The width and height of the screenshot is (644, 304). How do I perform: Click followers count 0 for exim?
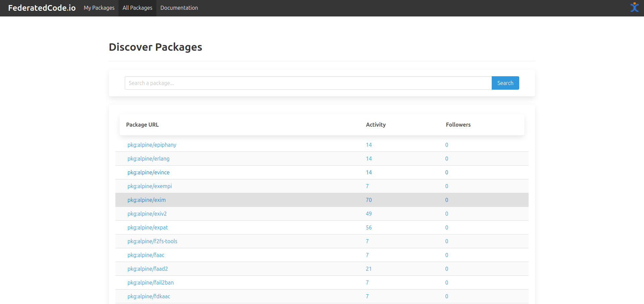(447, 200)
